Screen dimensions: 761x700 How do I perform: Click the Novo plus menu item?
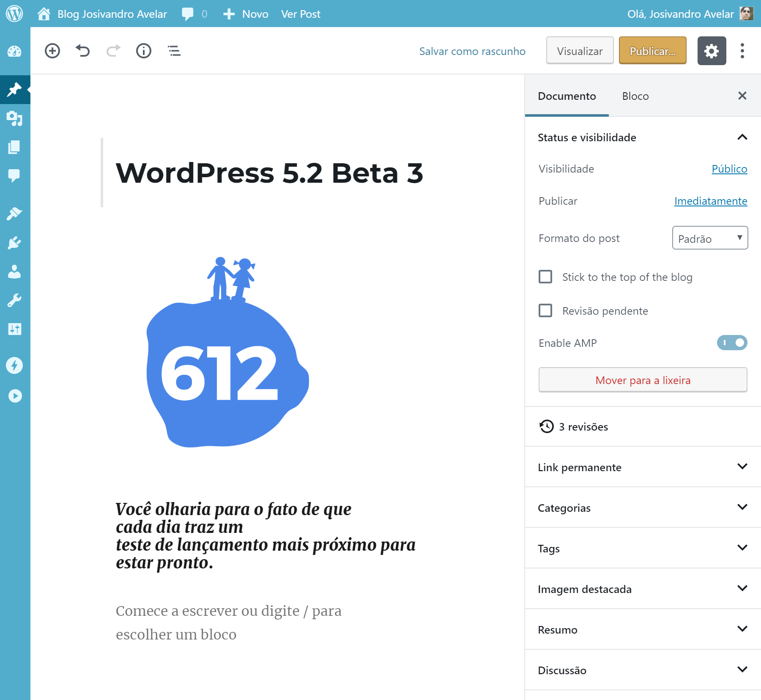click(x=246, y=14)
